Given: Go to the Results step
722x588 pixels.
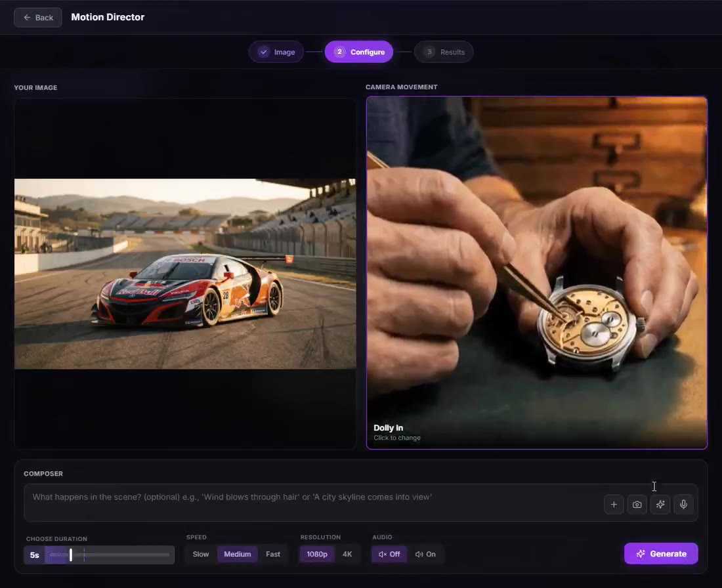Looking at the screenshot, I should coord(444,52).
